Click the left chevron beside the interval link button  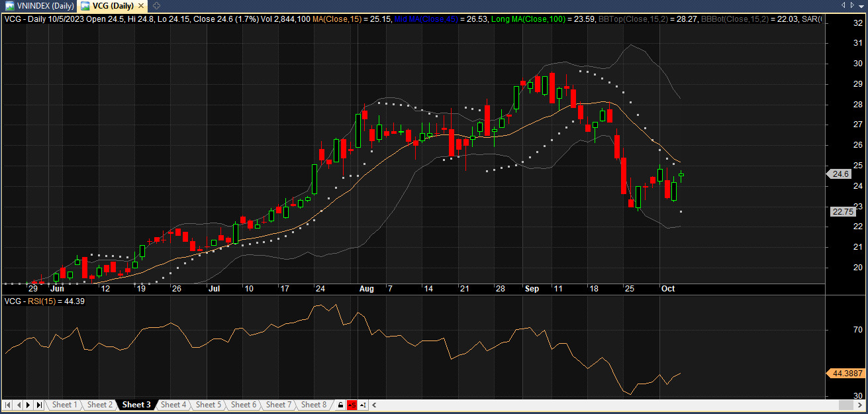[374, 405]
